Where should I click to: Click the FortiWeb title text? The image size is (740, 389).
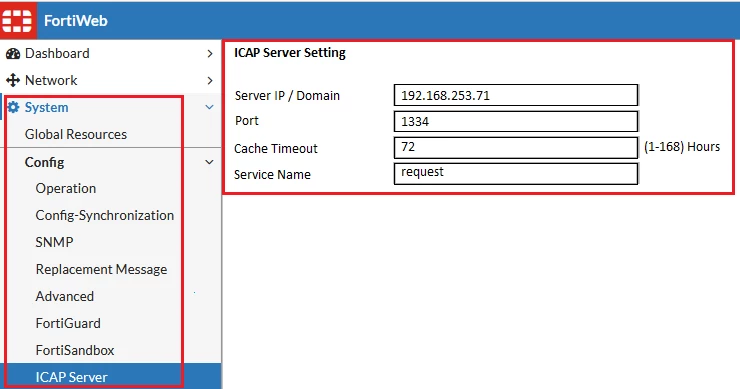pyautogui.click(x=76, y=21)
